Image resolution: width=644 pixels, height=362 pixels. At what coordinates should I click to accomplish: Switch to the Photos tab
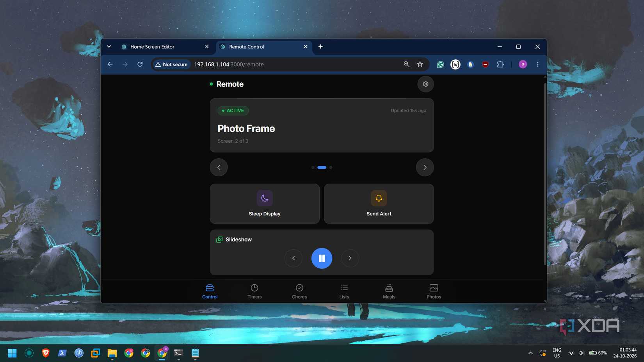(434, 291)
